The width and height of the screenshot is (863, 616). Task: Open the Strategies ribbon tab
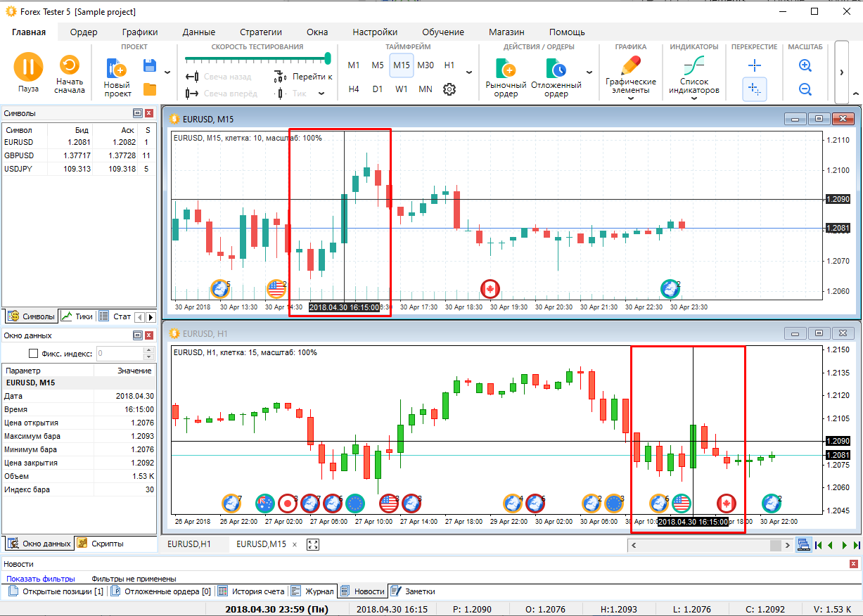point(260,32)
